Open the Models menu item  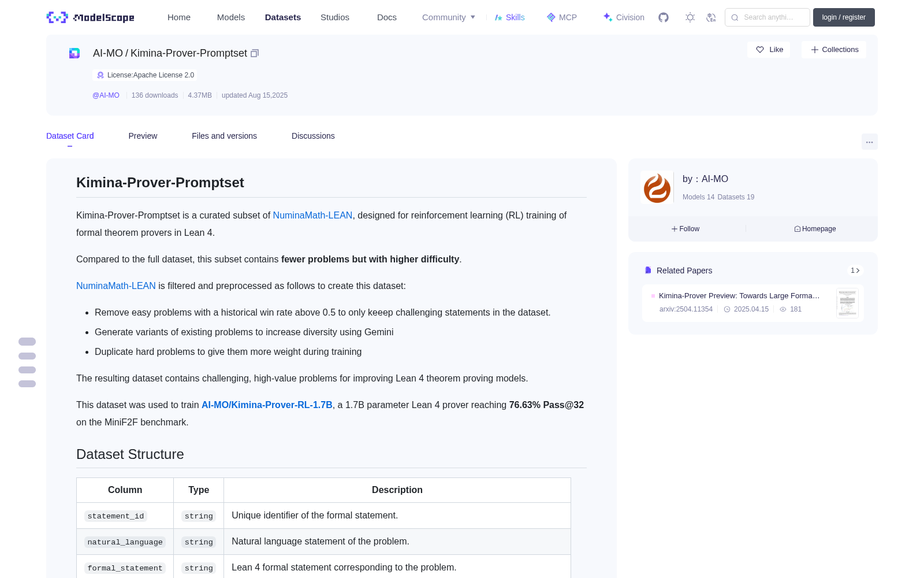pyautogui.click(x=231, y=17)
